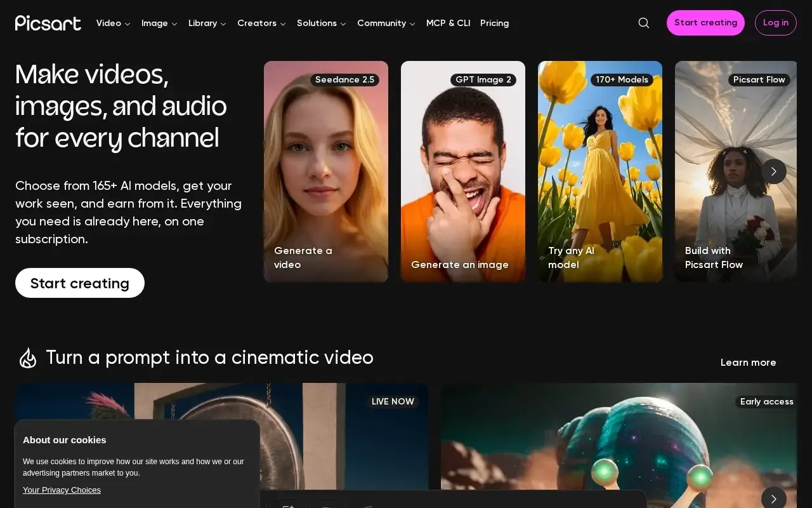Open the Early access video preview
Image resolution: width=812 pixels, height=508 pixels.
(619, 444)
